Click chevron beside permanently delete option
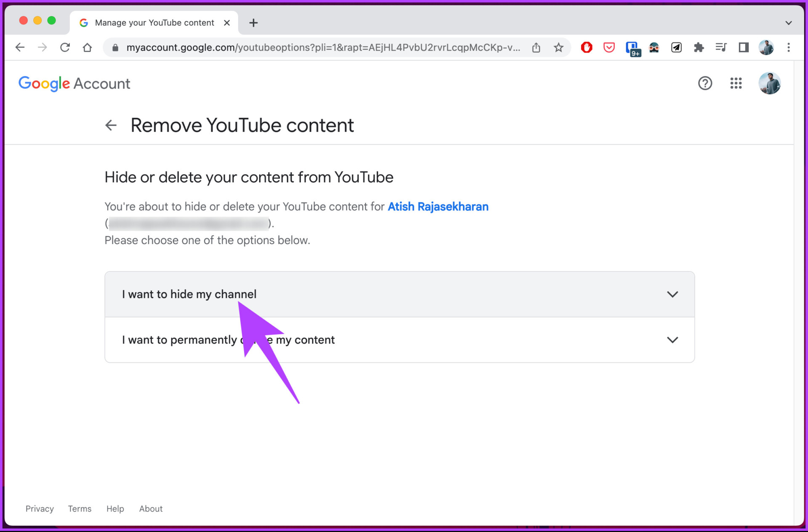808x532 pixels. pos(672,340)
